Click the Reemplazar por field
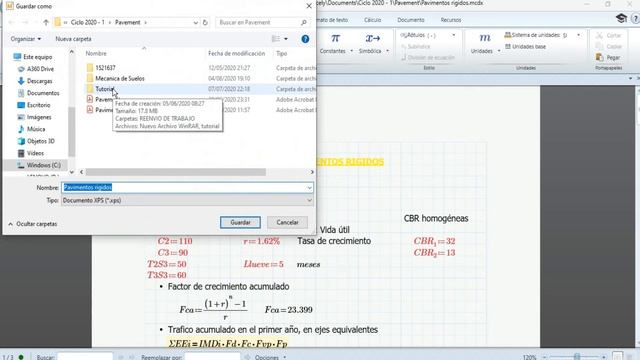The image size is (640, 360). pos(212,357)
